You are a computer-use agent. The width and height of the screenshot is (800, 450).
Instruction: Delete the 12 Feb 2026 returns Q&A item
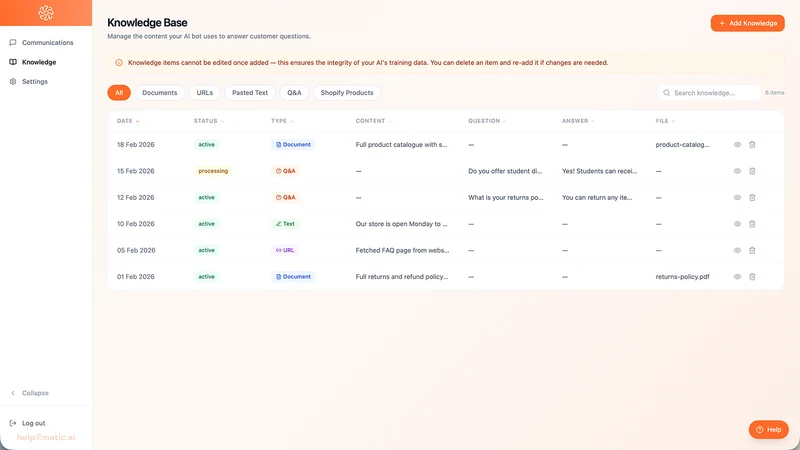(752, 197)
